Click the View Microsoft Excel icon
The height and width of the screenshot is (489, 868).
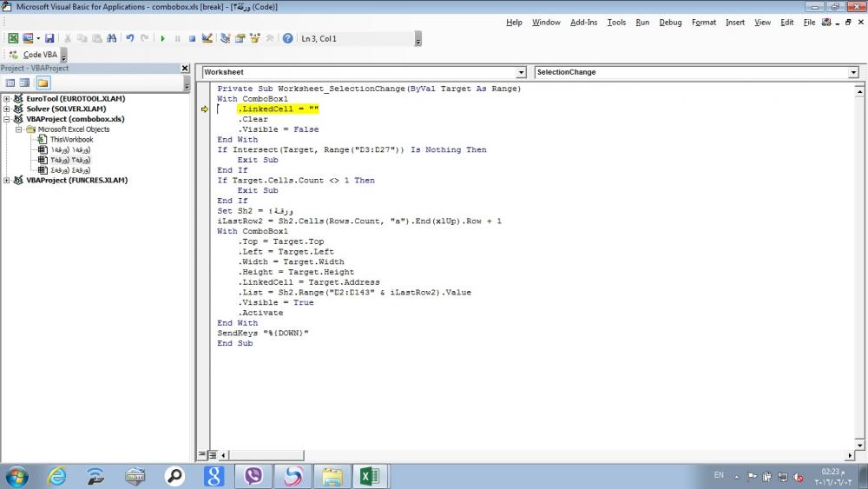(x=13, y=38)
